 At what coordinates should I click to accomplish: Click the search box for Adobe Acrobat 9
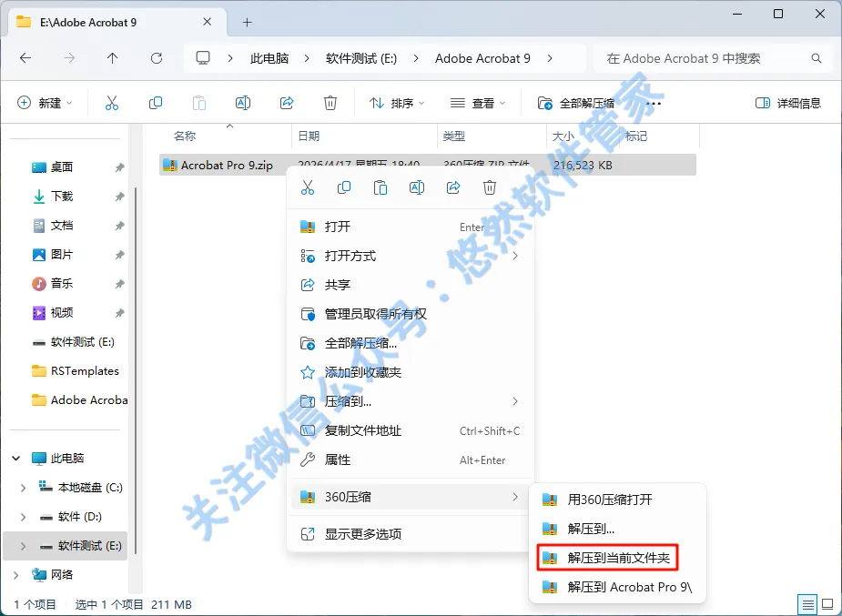click(x=711, y=58)
